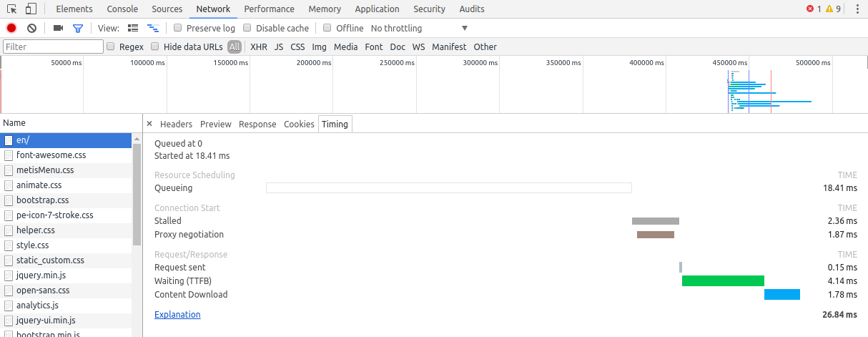Stop recording the network log
The height and width of the screenshot is (337, 868).
click(x=11, y=28)
